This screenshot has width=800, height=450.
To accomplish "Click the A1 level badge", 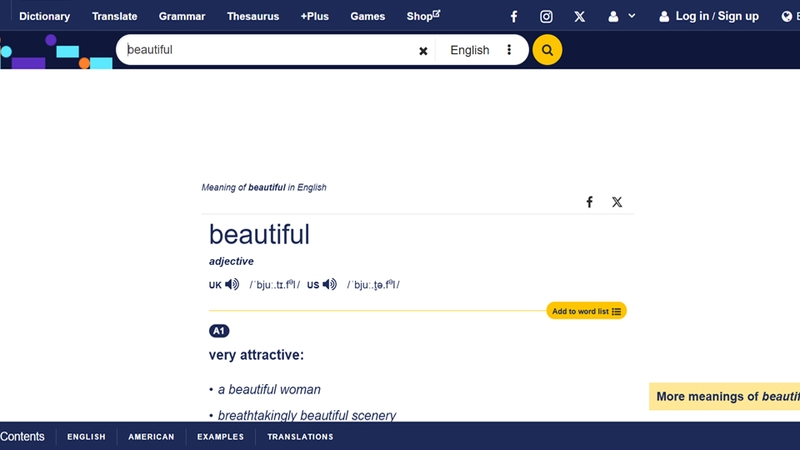I will coord(219,331).
